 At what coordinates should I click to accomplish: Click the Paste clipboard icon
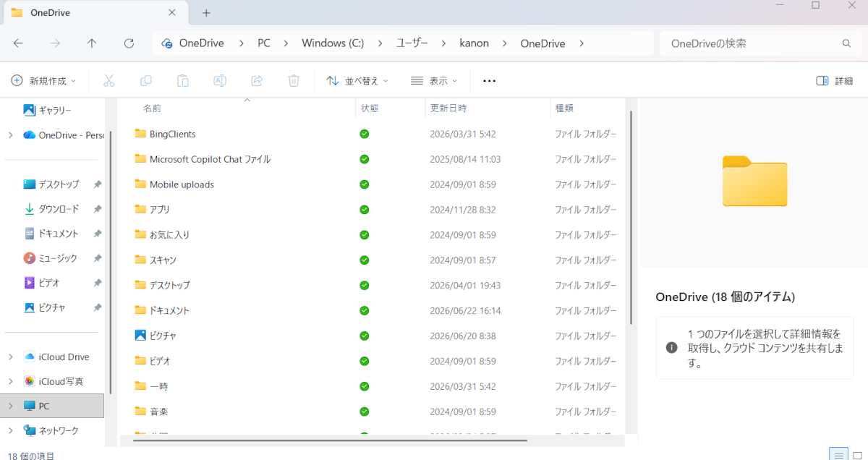[183, 81]
